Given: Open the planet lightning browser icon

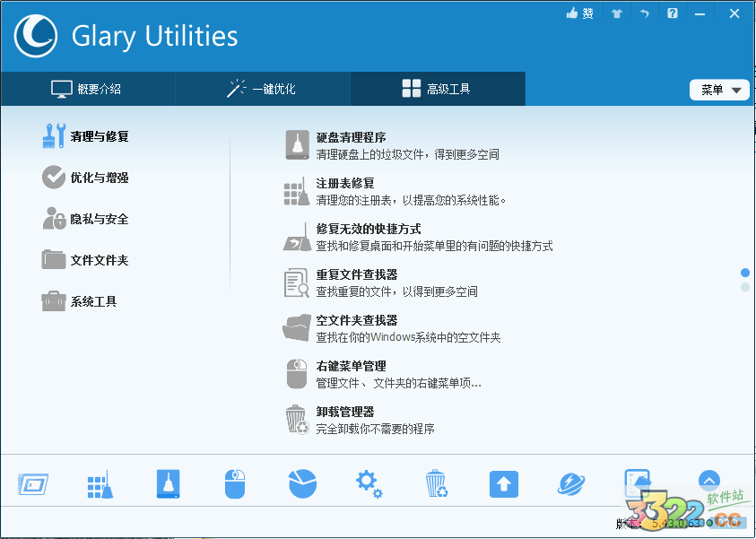Looking at the screenshot, I should [x=571, y=484].
